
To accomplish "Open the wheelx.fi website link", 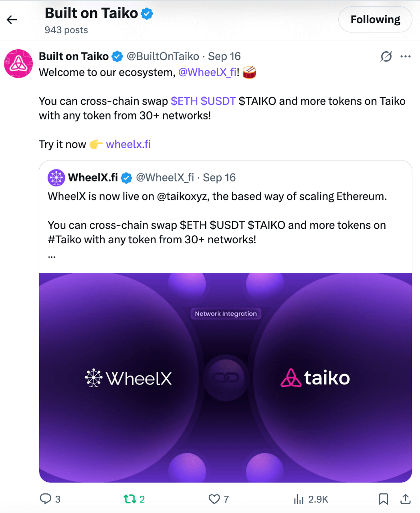I will pyautogui.click(x=128, y=144).
